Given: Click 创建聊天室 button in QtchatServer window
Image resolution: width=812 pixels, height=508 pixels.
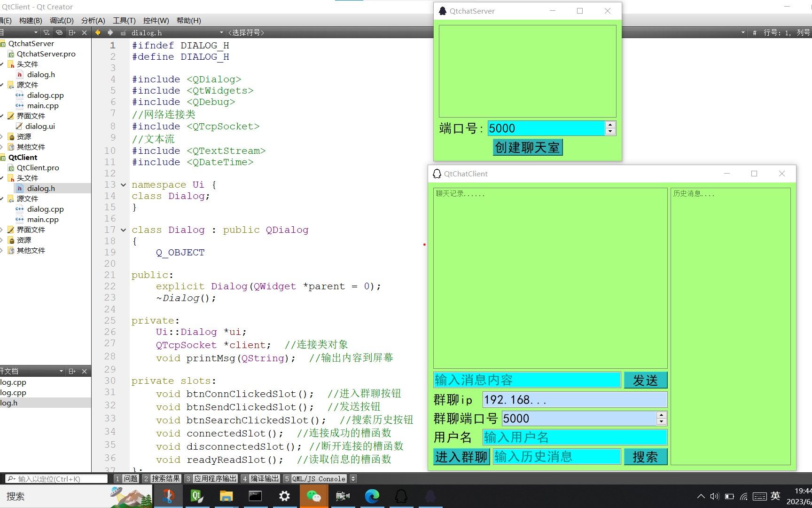Looking at the screenshot, I should pyautogui.click(x=527, y=147).
